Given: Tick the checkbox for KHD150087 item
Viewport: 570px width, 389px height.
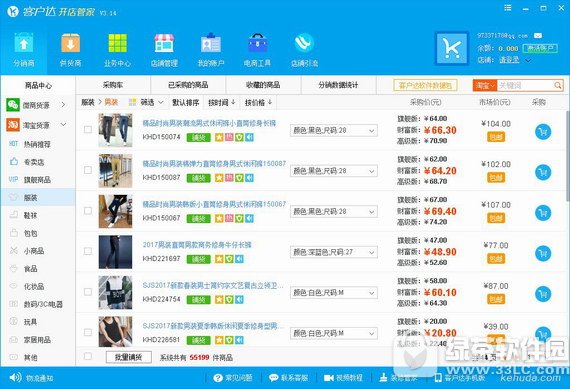Looking at the screenshot, I should (88, 170).
